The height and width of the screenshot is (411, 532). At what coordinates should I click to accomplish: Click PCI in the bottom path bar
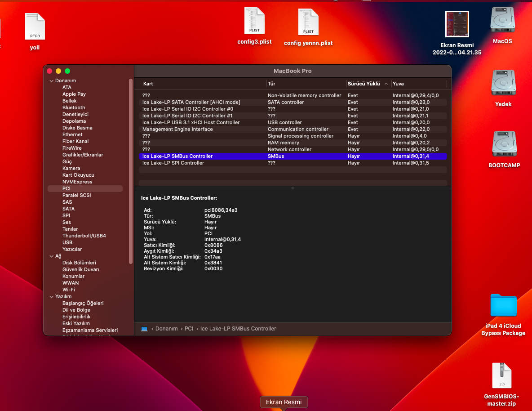tap(189, 329)
